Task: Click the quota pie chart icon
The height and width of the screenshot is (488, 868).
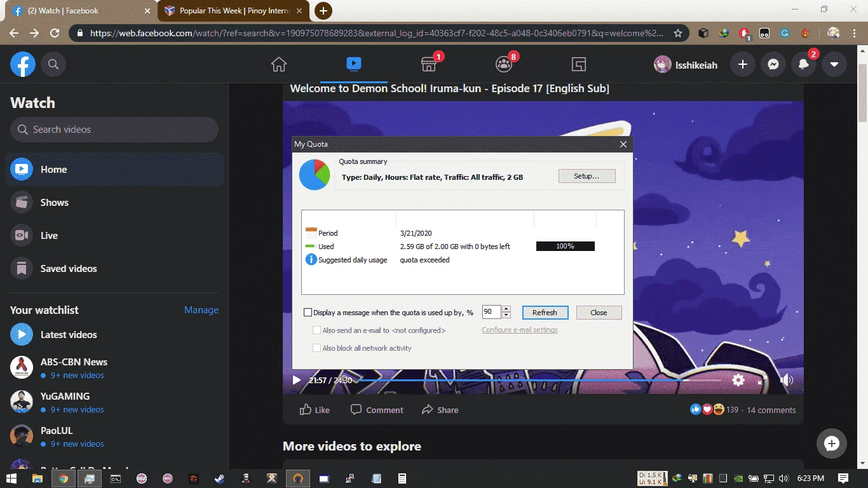Action: (315, 175)
